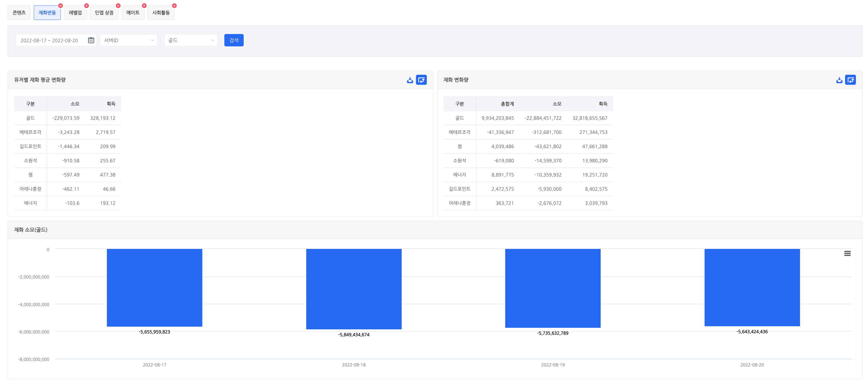Toggle chart view for 유저별 재화 평균 변화량
The height and width of the screenshot is (385, 868).
(421, 80)
